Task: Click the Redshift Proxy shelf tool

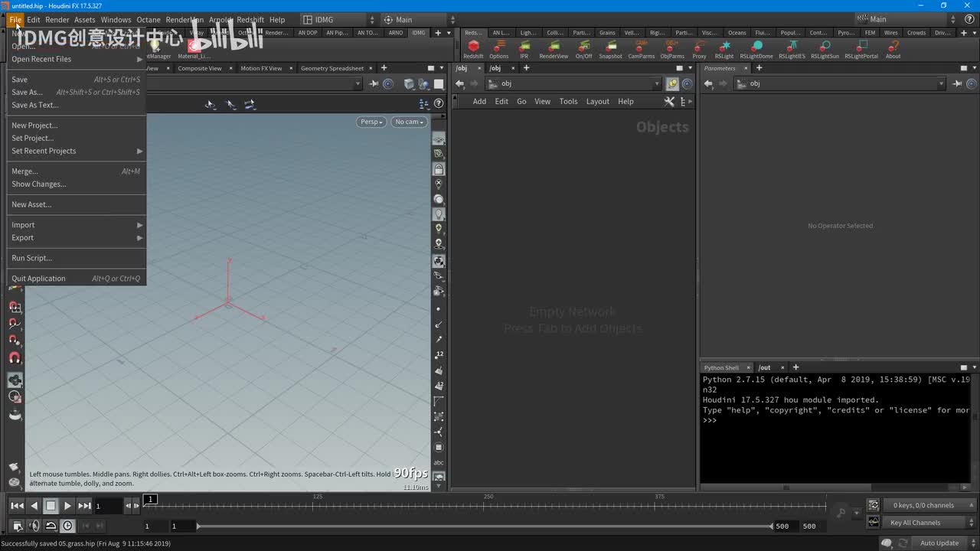Action: click(699, 48)
